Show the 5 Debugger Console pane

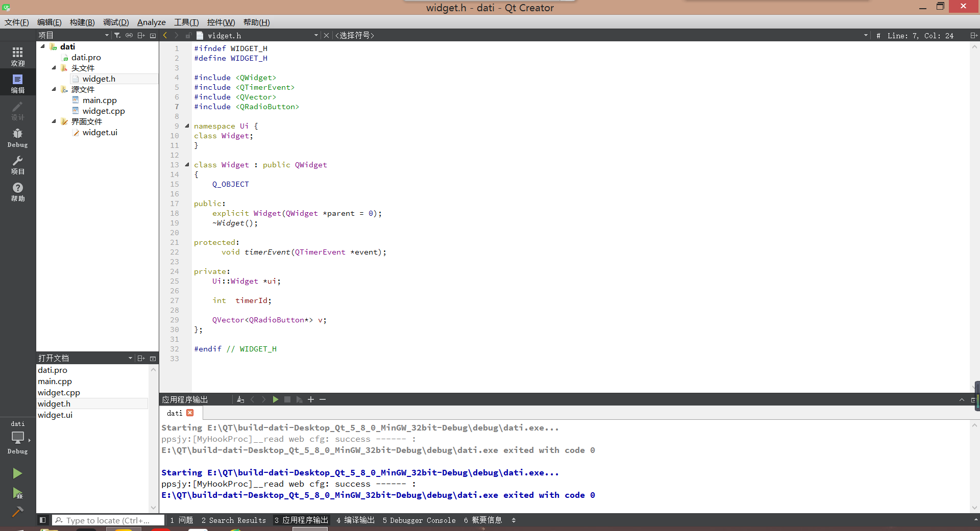tap(420, 520)
